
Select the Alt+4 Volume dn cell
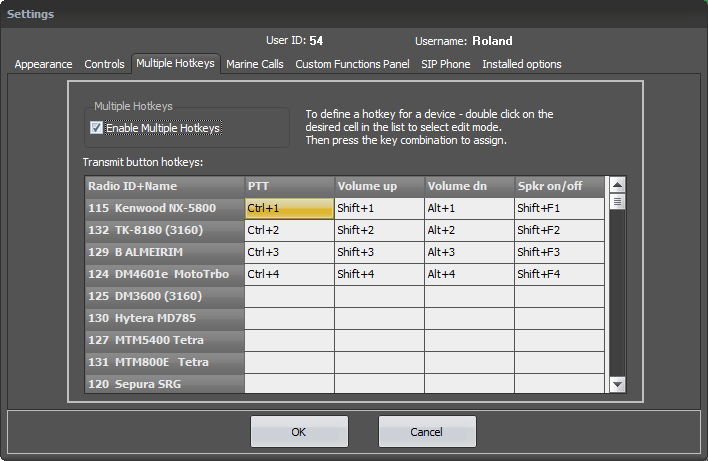[469, 274]
